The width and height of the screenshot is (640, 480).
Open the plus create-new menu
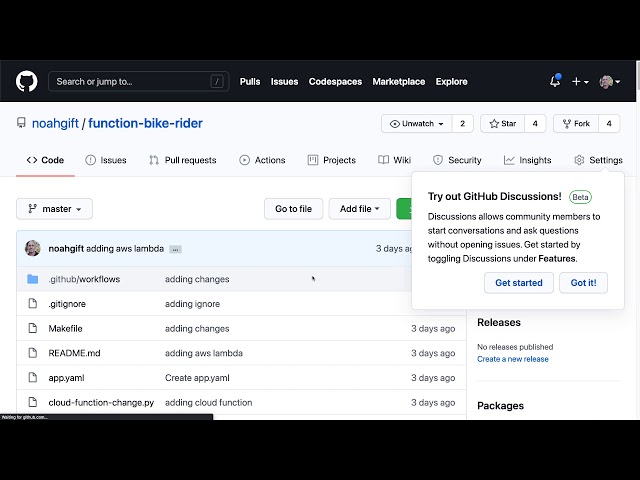point(580,82)
